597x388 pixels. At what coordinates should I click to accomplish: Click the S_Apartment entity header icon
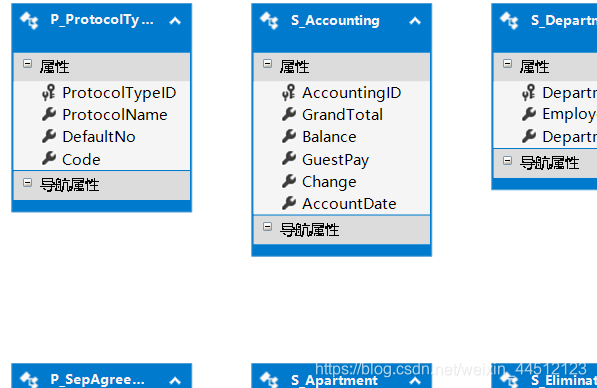[270, 380]
